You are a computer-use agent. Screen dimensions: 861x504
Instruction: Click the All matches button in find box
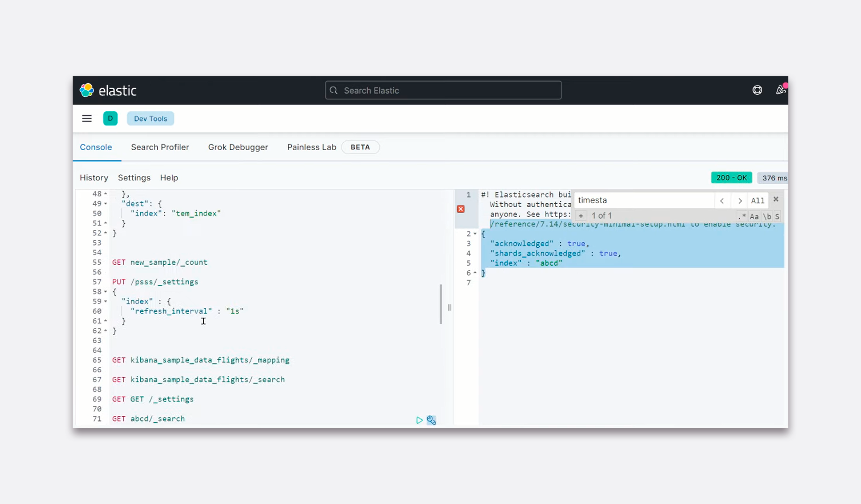tap(757, 201)
